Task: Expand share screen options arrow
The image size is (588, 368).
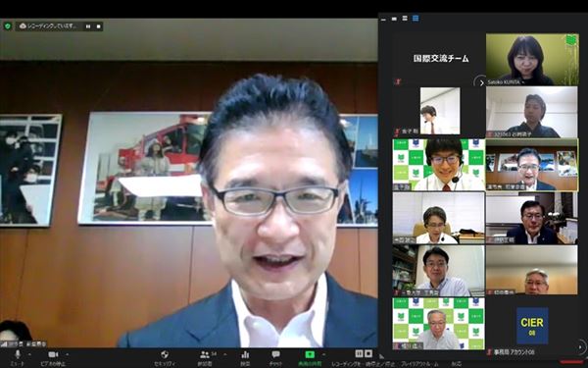Action: point(324,354)
